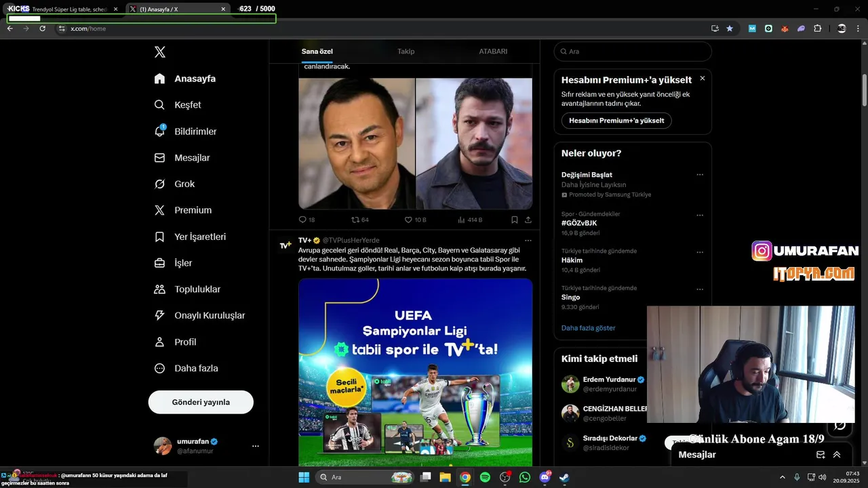Open Onaylı Kuruluşlar in the sidebar
This screenshot has height=488, width=868.
[x=199, y=315]
